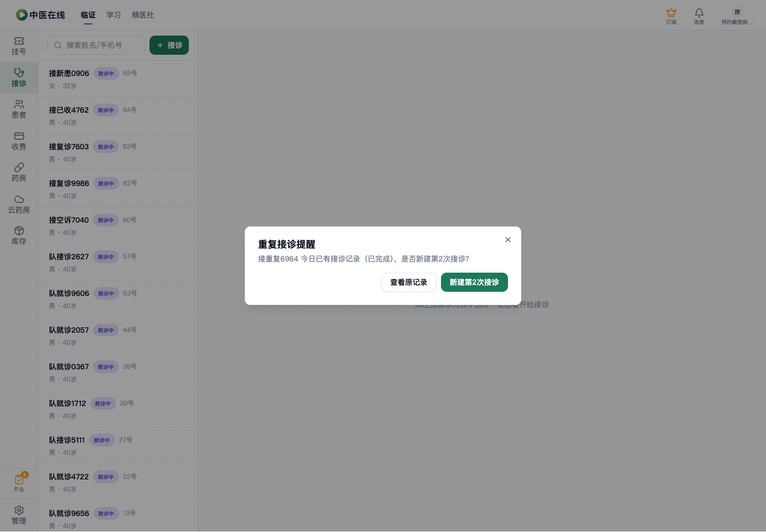The height and width of the screenshot is (532, 766).
Task: Select patient 接新患0906
Action: 118,79
